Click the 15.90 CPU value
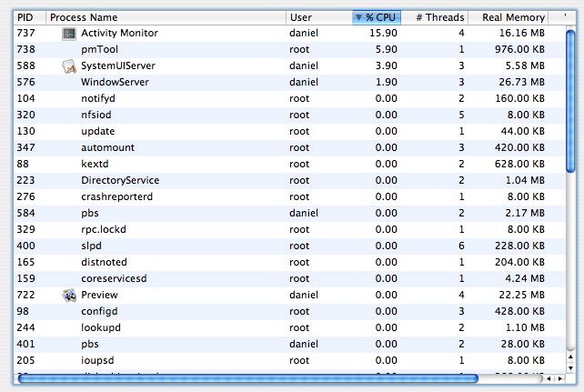 383,33
